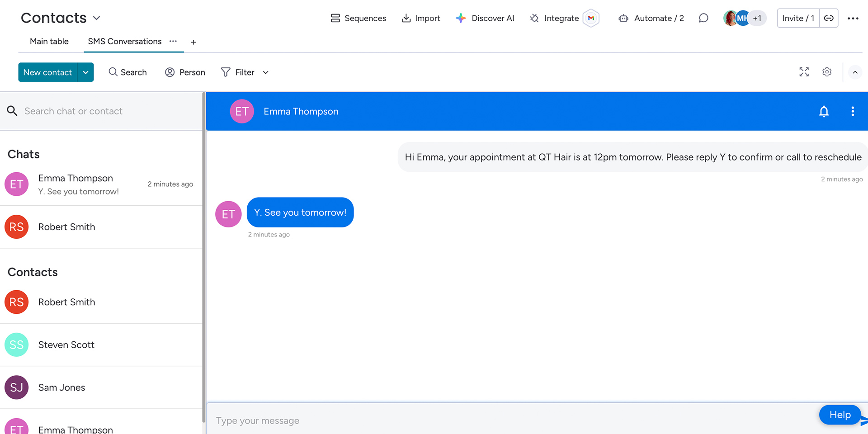Expand the New contact dropdown arrow
Viewport: 868px width, 434px height.
click(x=85, y=72)
